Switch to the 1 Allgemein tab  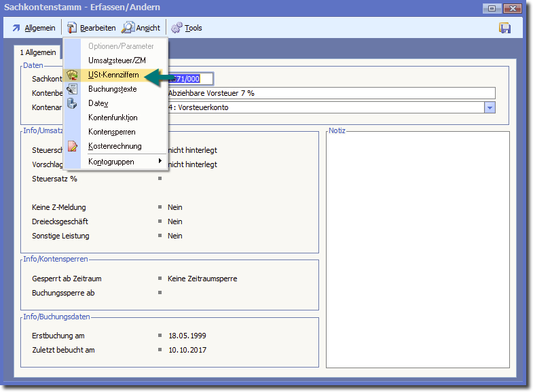click(38, 52)
